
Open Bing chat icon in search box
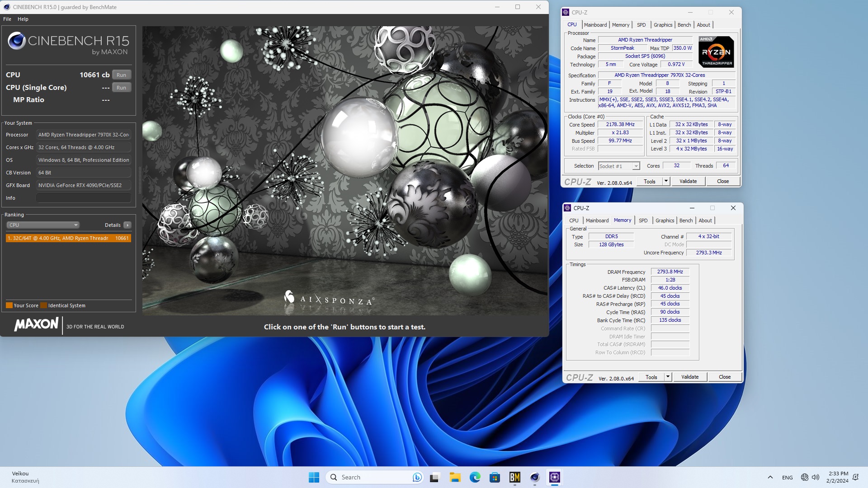point(417,477)
